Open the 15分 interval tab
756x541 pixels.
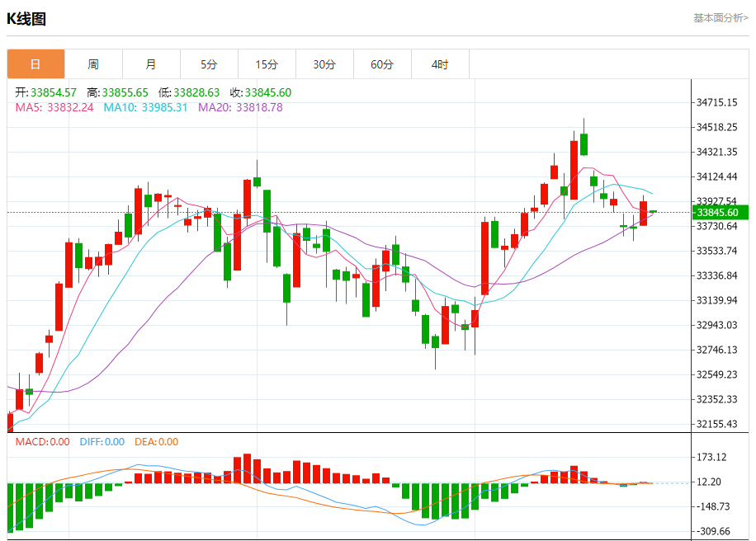coord(267,64)
